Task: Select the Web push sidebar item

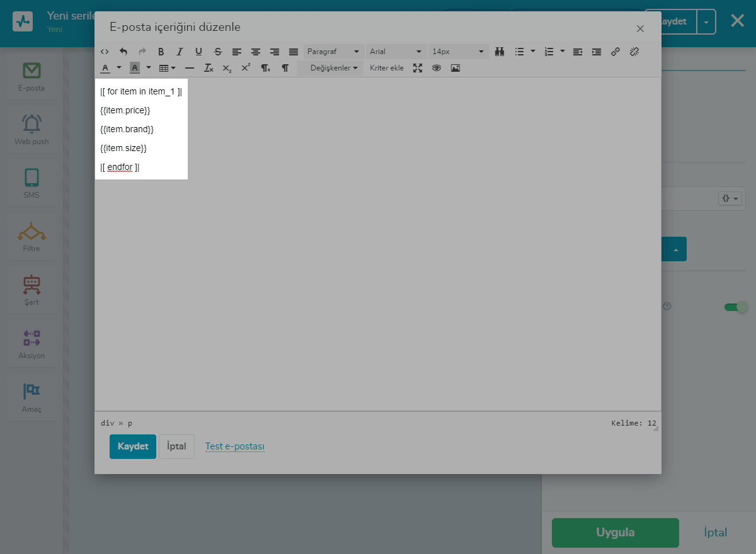Action: point(31,130)
